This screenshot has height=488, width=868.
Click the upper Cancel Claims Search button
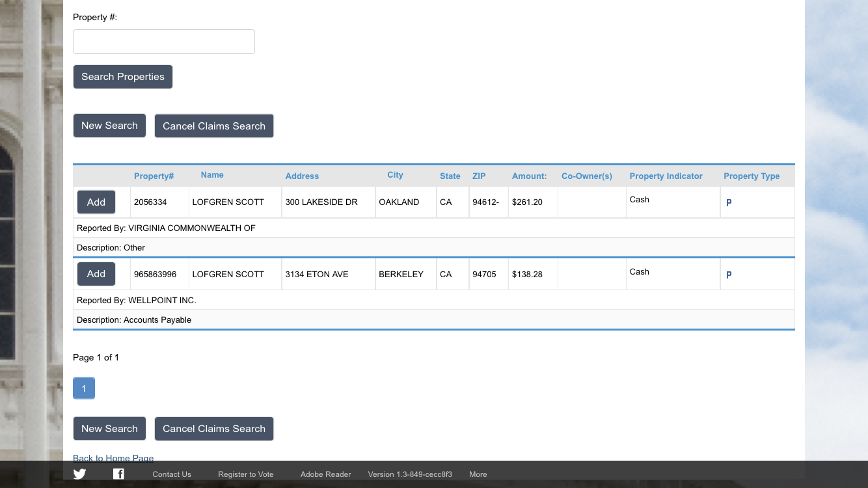(x=214, y=126)
